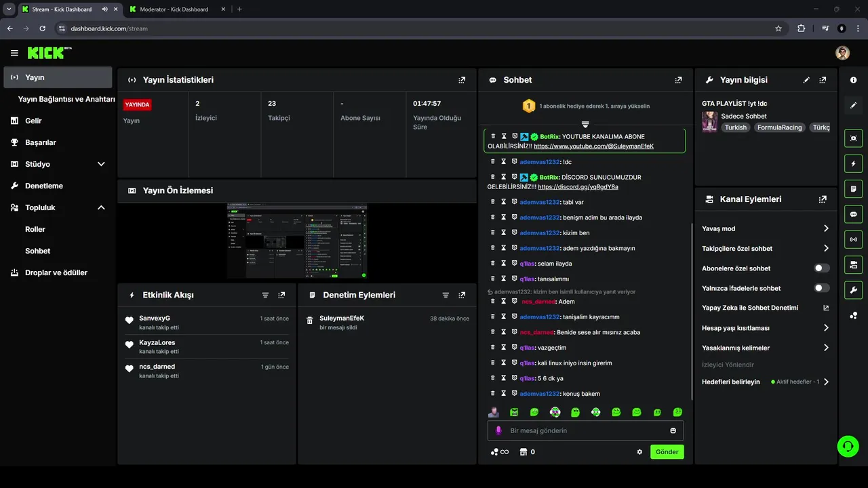
Task: Expand Yasaklanmış kelimeler option
Action: coord(826,348)
